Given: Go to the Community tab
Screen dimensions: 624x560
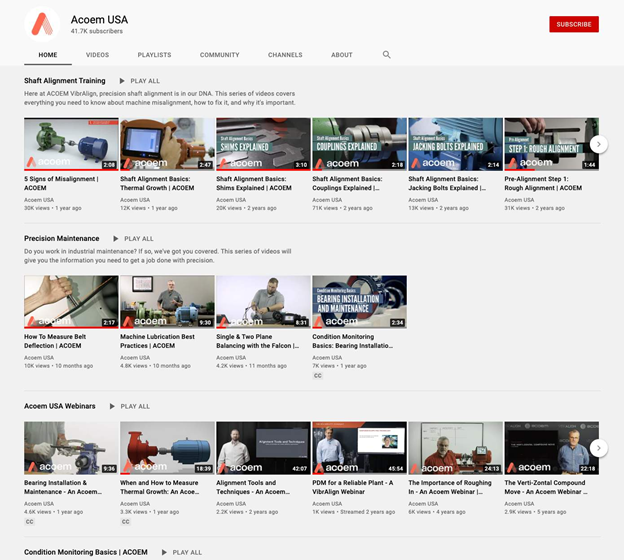Looking at the screenshot, I should click(x=219, y=55).
